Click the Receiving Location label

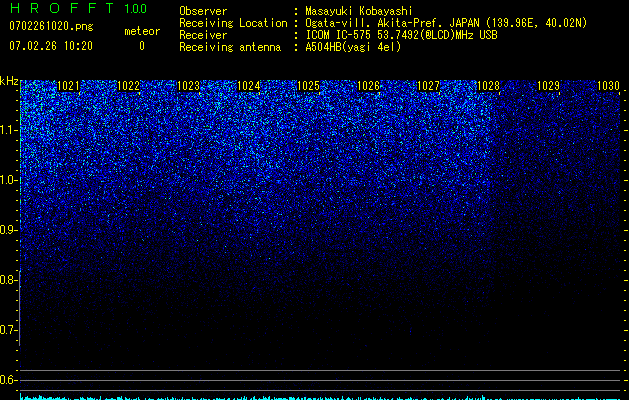click(x=233, y=23)
